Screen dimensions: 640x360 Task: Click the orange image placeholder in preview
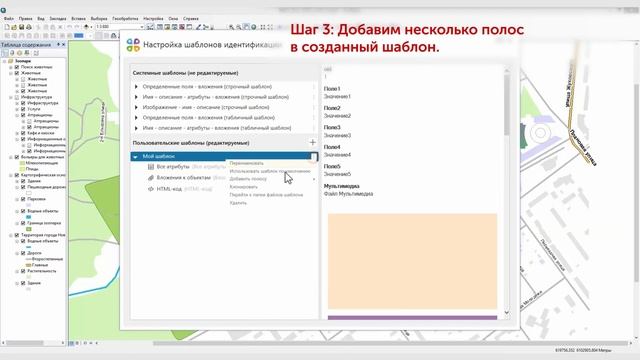[x=412, y=261]
